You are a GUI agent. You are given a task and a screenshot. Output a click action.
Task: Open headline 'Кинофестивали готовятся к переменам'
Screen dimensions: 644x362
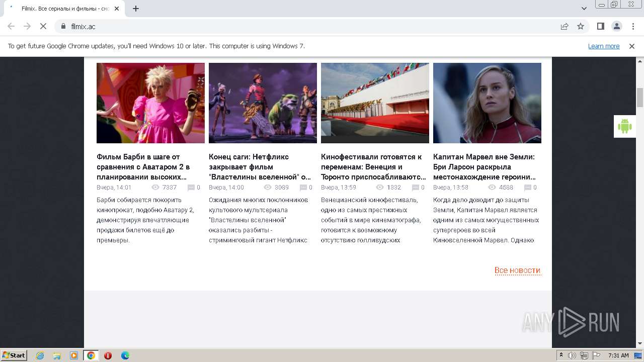(x=373, y=167)
